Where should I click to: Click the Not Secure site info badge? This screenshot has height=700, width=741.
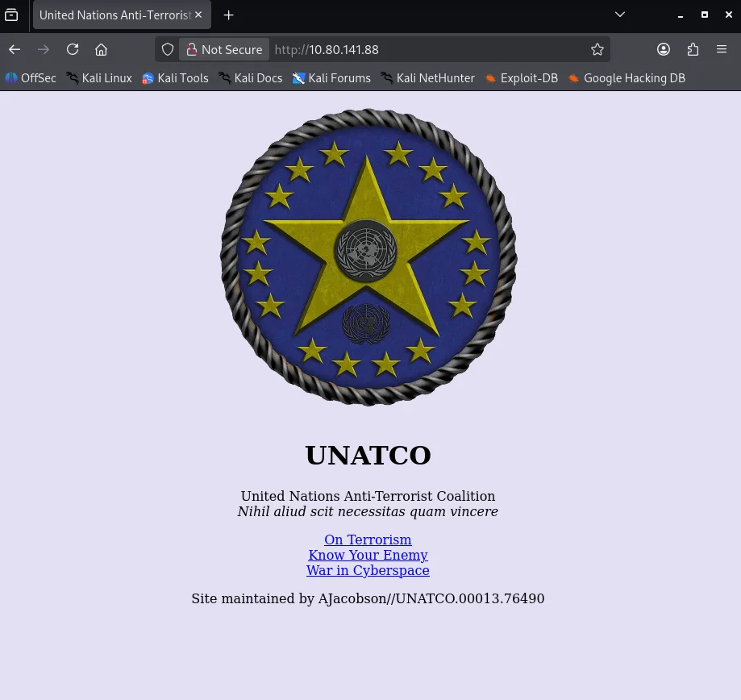[x=224, y=49]
